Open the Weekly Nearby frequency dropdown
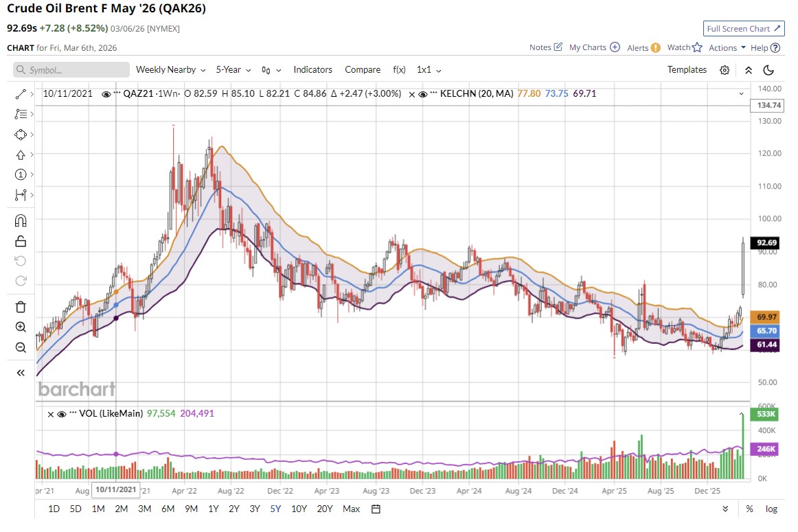This screenshot has height=532, width=798. (170, 70)
